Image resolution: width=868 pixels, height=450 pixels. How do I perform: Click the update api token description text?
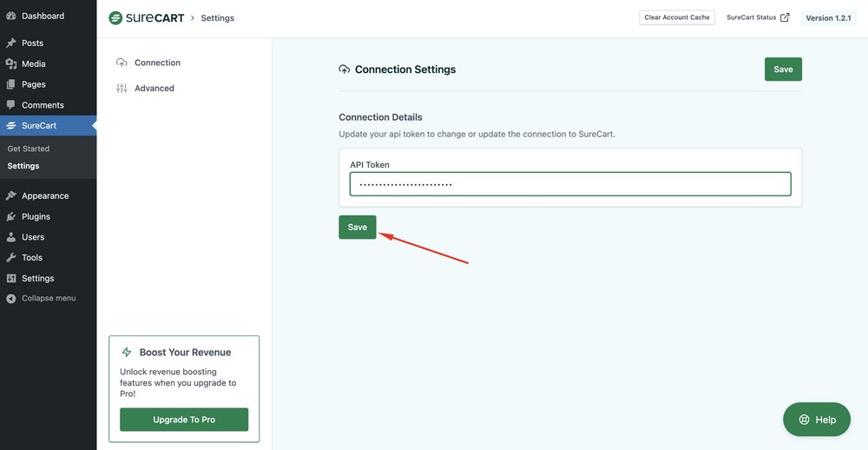coord(477,134)
